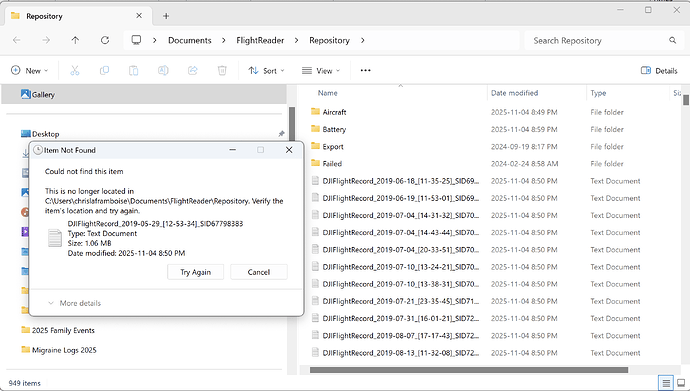The image size is (690, 391).
Task: Click the search magnifier icon
Action: coord(672,40)
